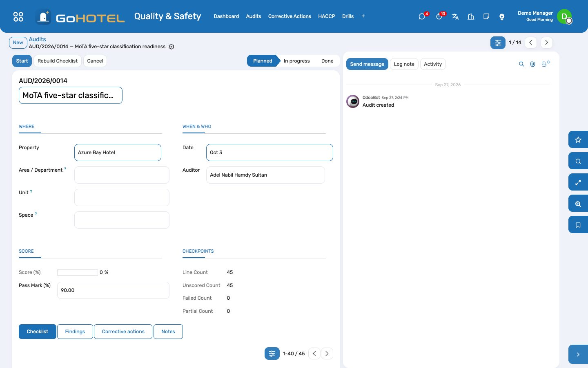Click the sliders settings icon near 1 / 14
Viewport: 588px width, 368px height.
pos(498,43)
